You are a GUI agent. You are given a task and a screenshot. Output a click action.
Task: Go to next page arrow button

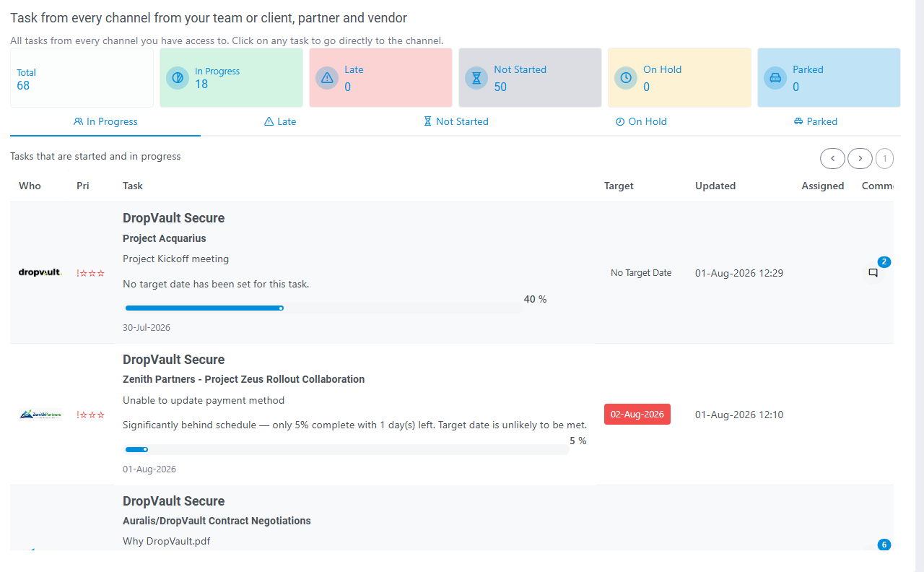tap(860, 158)
